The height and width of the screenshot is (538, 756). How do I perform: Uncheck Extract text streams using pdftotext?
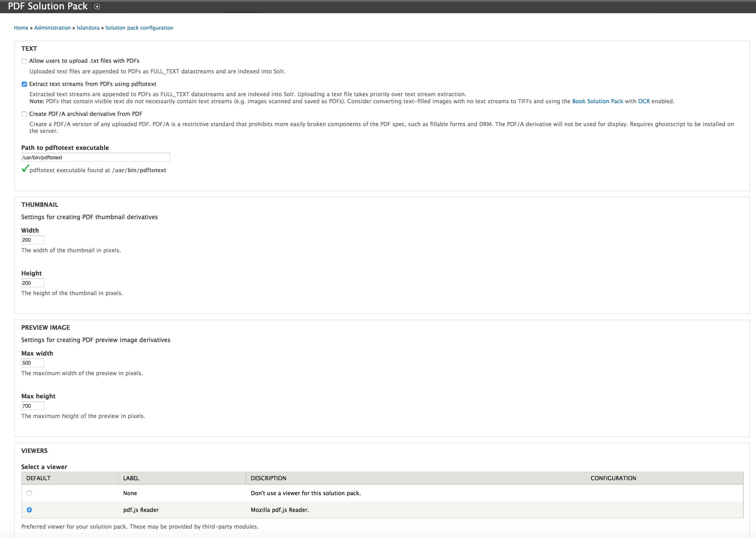[24, 84]
